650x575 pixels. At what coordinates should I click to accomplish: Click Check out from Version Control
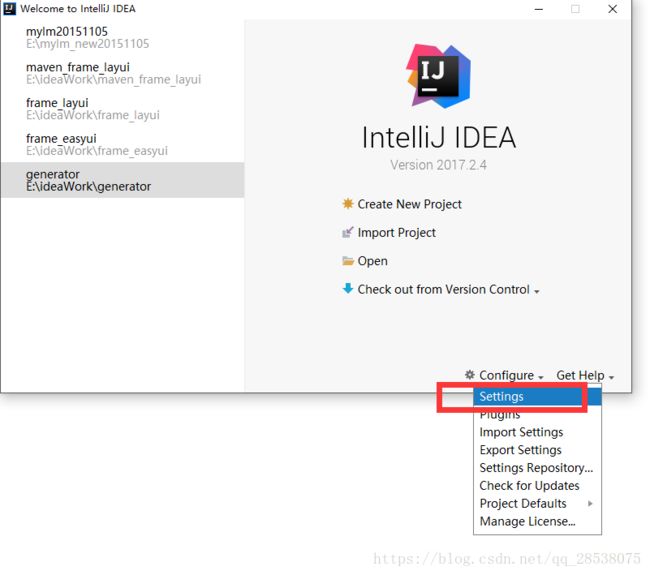[443, 289]
